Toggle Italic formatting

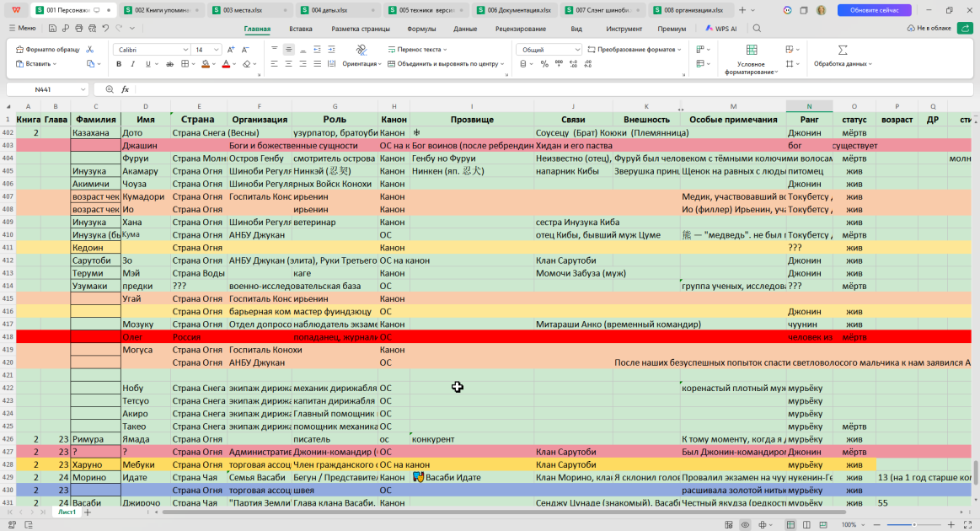(x=132, y=64)
